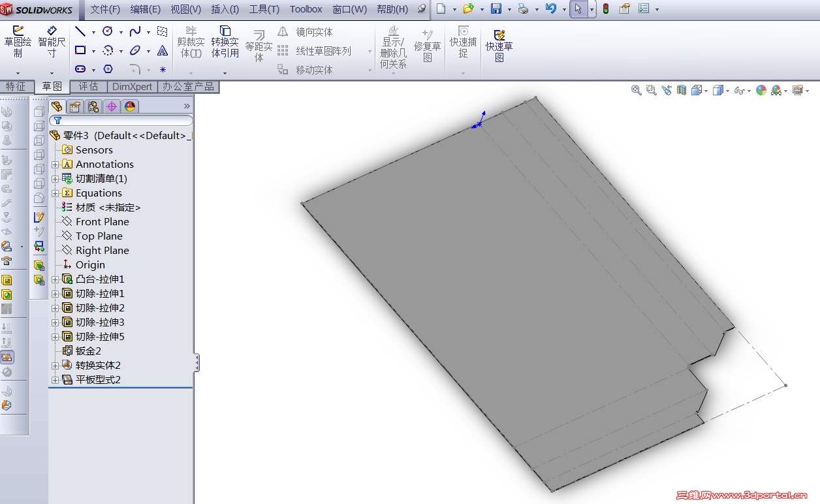Click the Zoom to Fit icon
The height and width of the screenshot is (504, 820).
coord(637,91)
